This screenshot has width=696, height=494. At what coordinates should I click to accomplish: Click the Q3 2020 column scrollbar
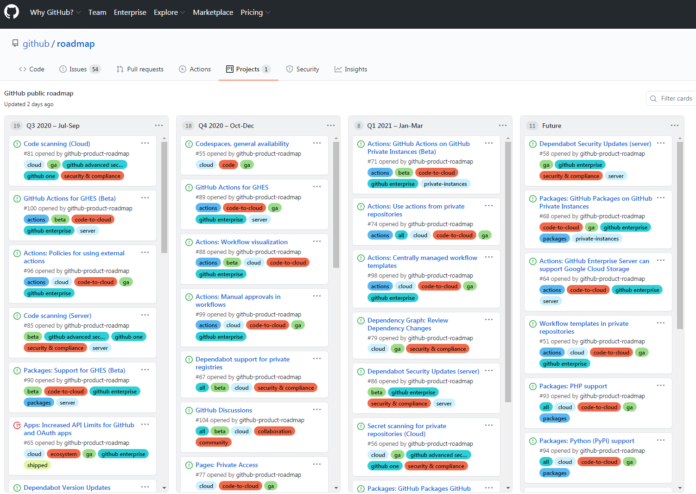pos(164,250)
